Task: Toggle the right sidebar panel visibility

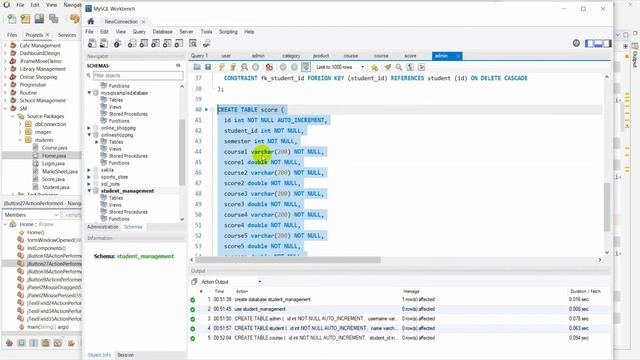Action: coord(607,43)
